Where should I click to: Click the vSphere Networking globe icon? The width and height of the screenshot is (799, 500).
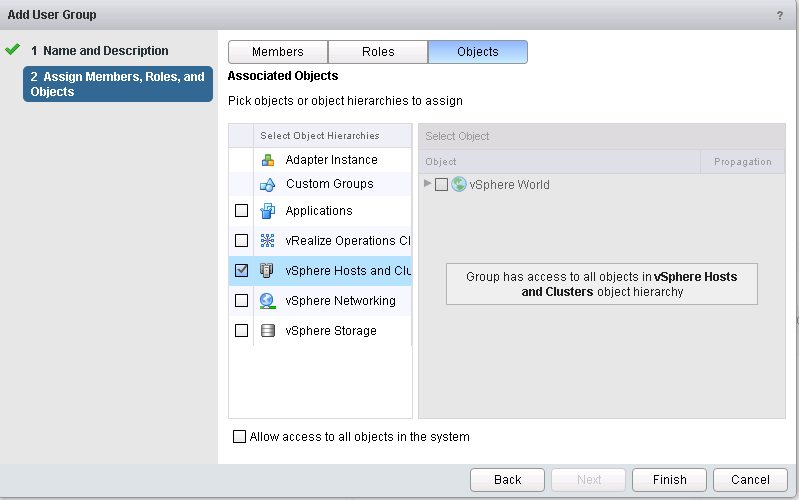268,301
